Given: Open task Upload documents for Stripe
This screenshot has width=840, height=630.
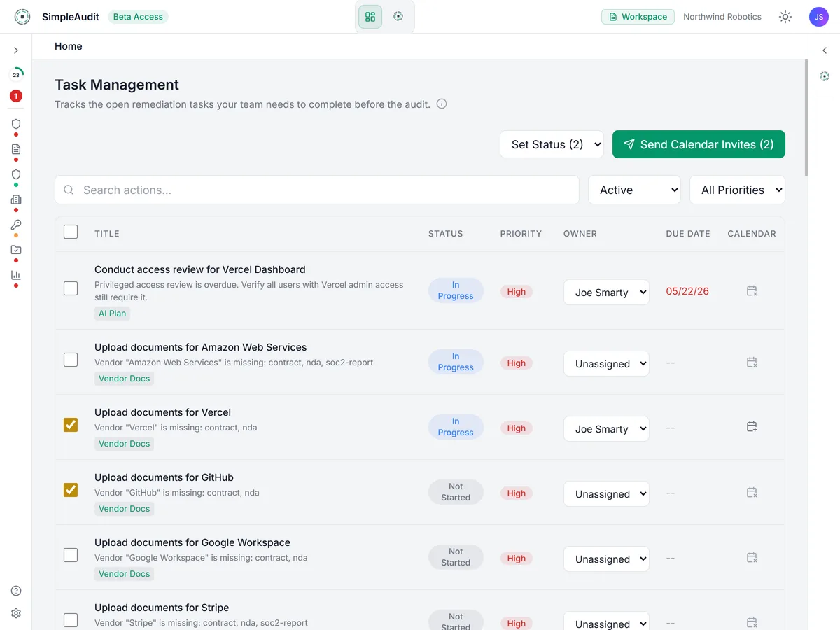Looking at the screenshot, I should pos(162,608).
